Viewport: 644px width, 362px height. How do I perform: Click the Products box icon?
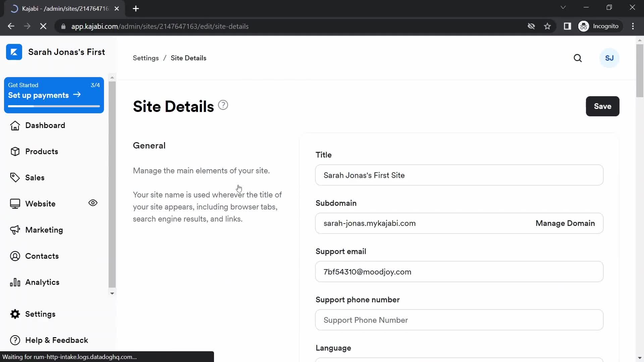tap(15, 152)
